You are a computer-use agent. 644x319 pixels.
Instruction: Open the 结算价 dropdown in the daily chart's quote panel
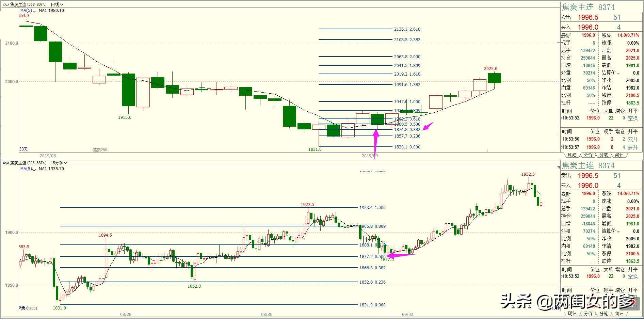(x=618, y=73)
